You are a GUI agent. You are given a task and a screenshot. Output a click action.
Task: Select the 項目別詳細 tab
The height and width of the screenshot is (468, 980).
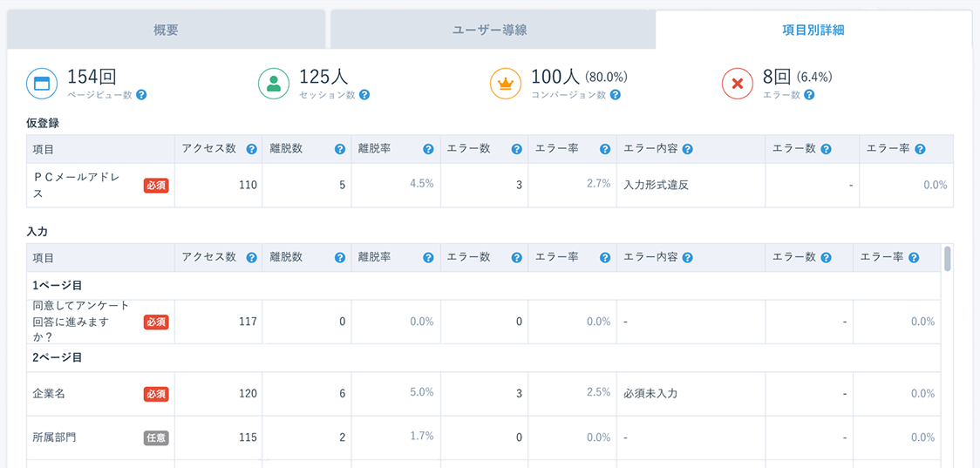(x=813, y=30)
